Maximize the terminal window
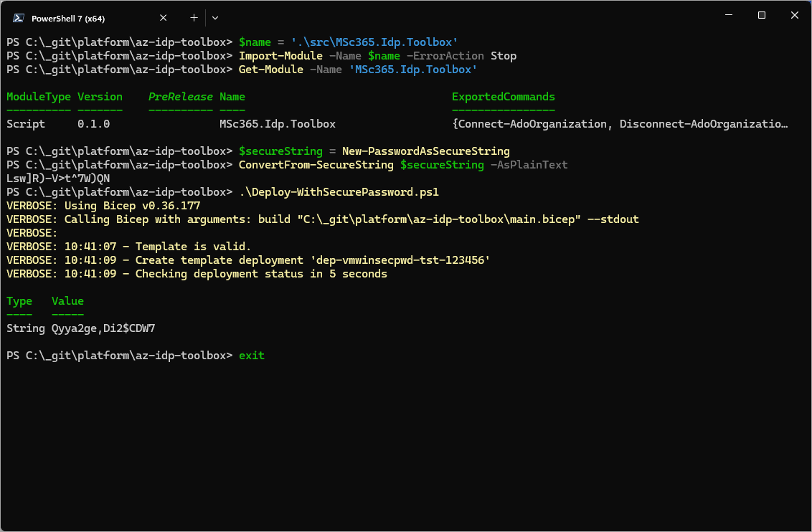Viewport: 812px width, 532px height. click(x=762, y=15)
